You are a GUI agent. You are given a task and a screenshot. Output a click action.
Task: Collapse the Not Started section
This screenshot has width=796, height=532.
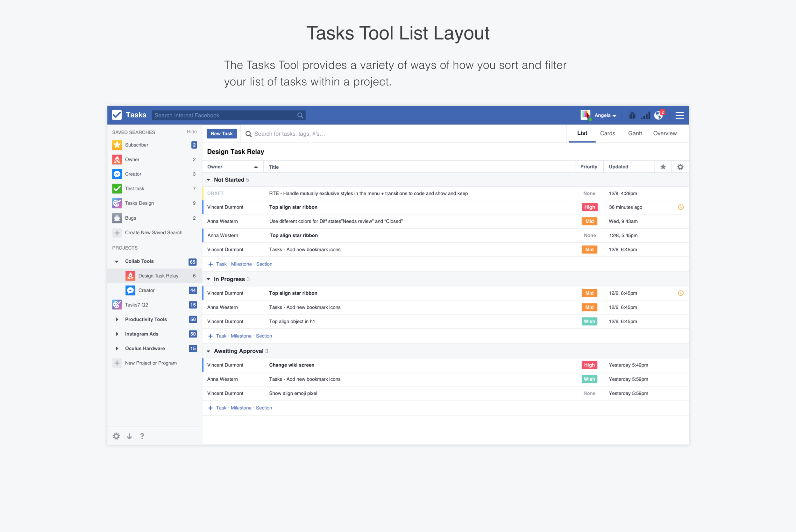(x=209, y=180)
